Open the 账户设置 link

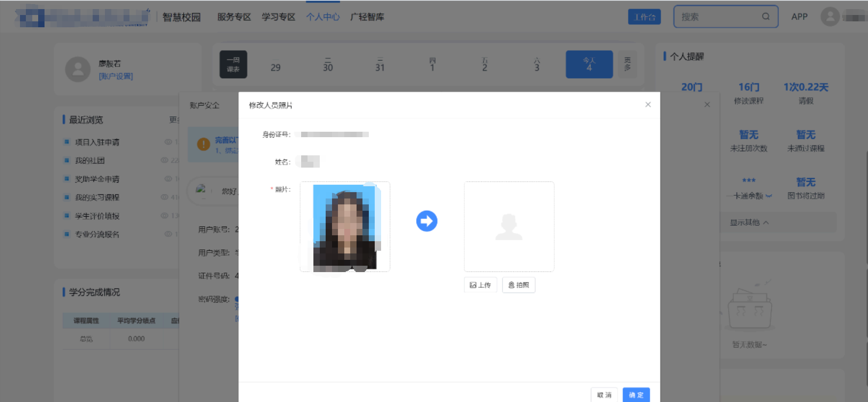(116, 76)
